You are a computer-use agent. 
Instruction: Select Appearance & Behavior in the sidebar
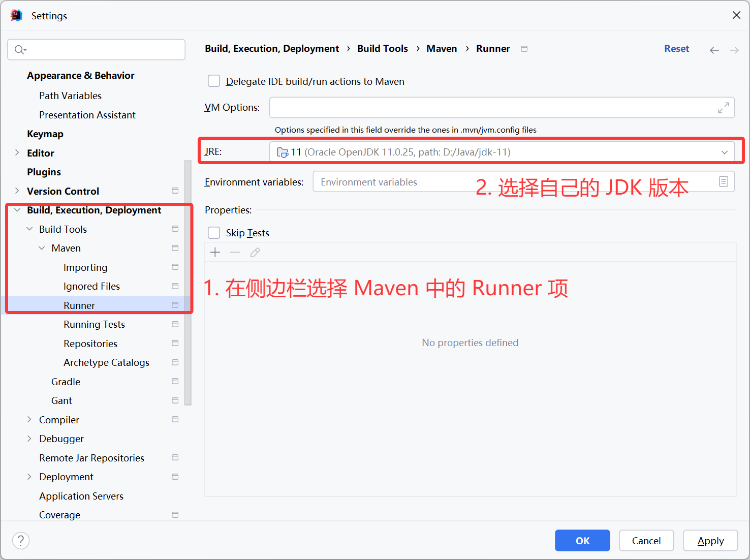(81, 76)
